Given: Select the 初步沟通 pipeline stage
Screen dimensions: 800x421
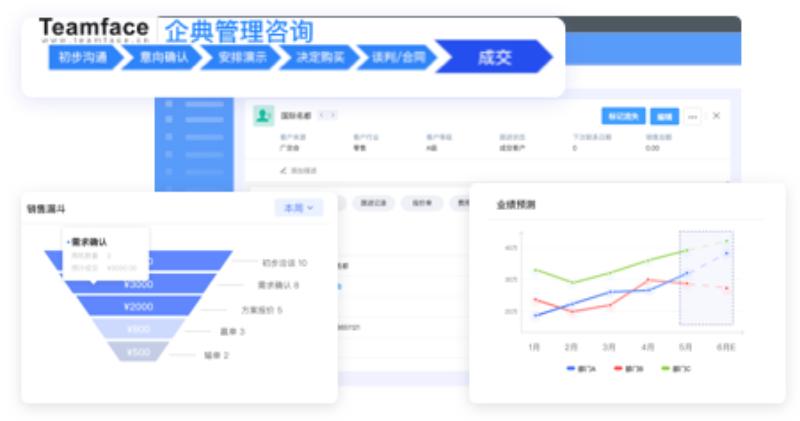Looking at the screenshot, I should click(x=83, y=57).
